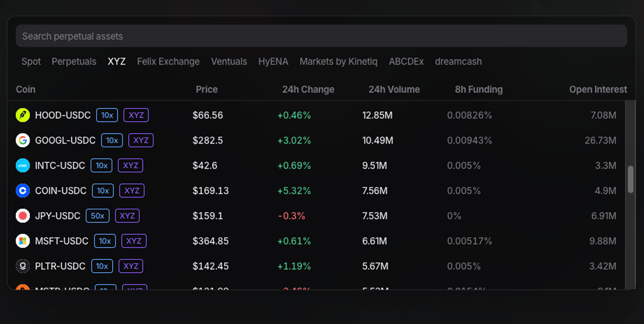Switch to Felix Exchange tab

pos(168,61)
